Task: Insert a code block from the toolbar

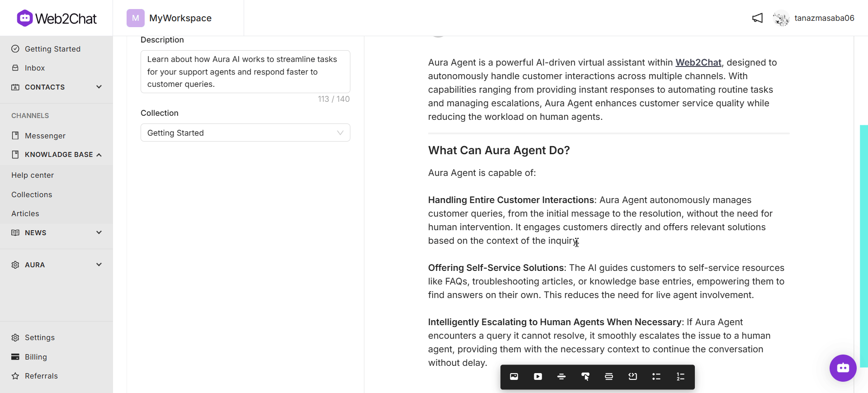Action: (633, 377)
